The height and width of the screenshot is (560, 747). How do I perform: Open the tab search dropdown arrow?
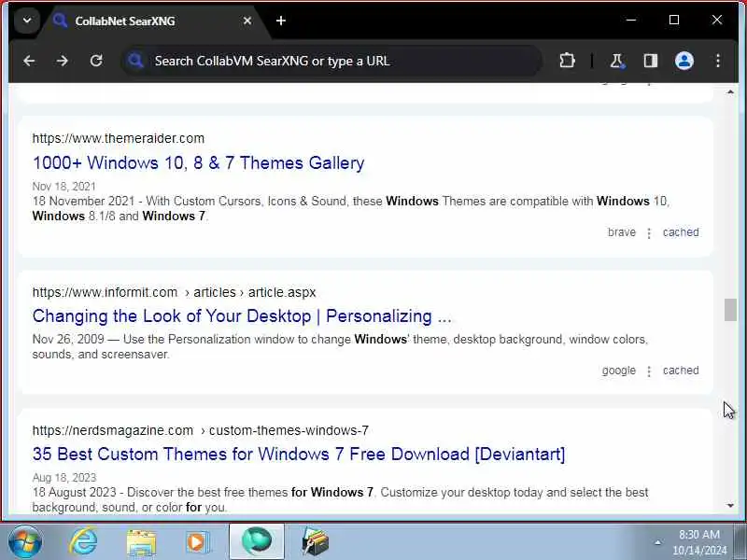[x=27, y=21]
